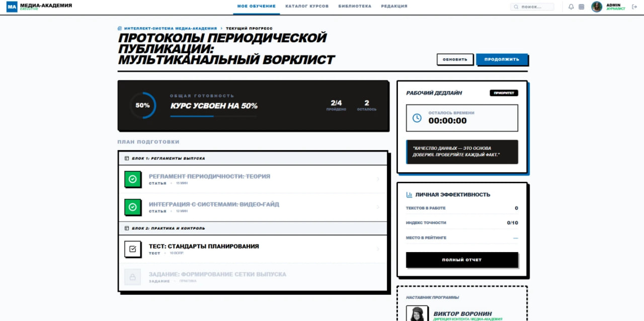Screen dimensions: 644x321
Task: Click the 2 осталось counter
Action: coord(366,105)
